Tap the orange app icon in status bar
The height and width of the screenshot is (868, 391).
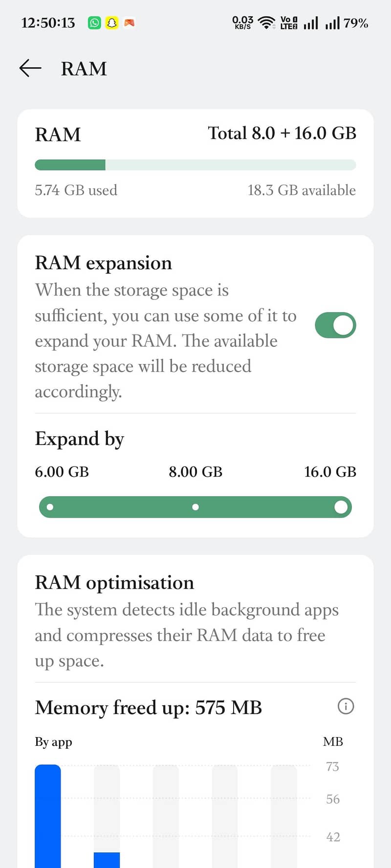tap(129, 22)
